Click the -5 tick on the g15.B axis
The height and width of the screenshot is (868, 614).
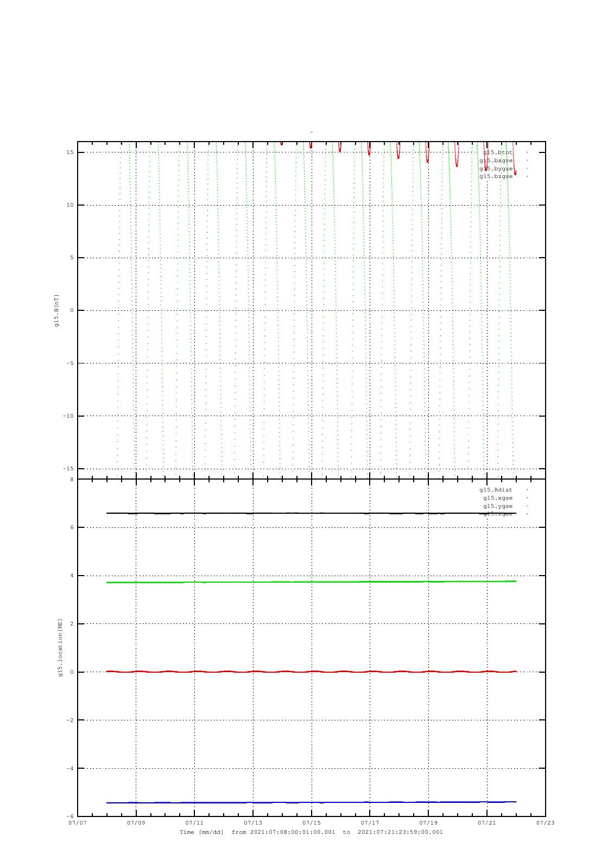point(70,363)
